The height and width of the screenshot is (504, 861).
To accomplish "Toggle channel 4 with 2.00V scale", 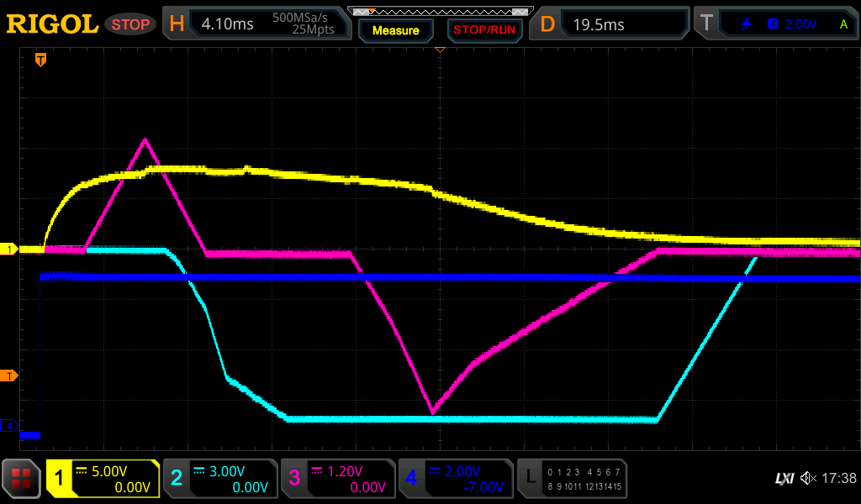I will [x=455, y=479].
